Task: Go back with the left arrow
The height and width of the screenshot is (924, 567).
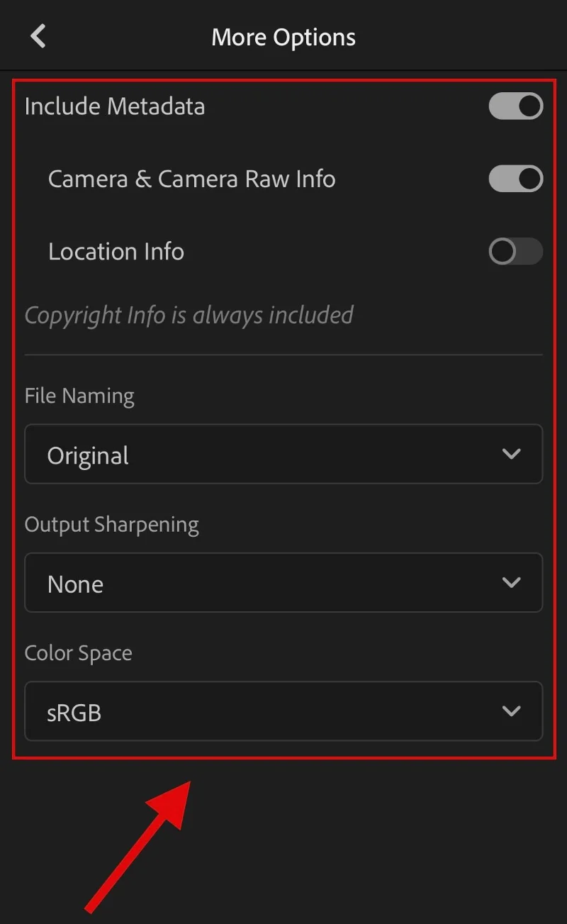Action: point(38,36)
